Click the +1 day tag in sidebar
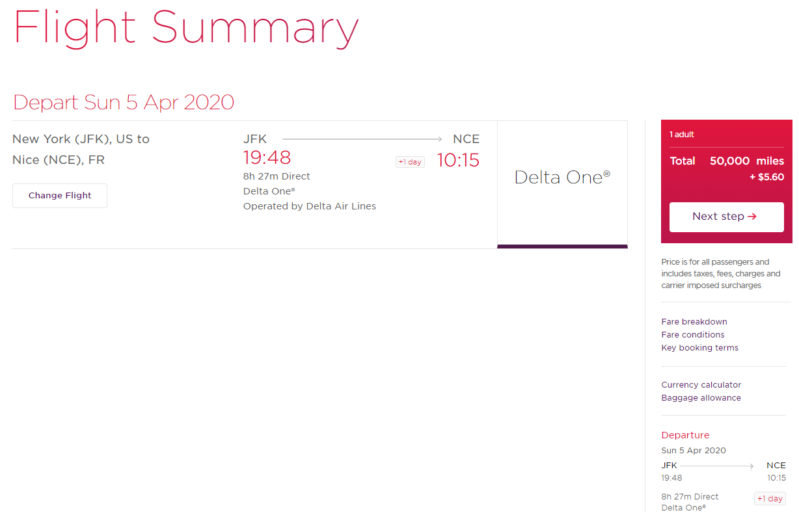799x532 pixels. click(x=770, y=499)
